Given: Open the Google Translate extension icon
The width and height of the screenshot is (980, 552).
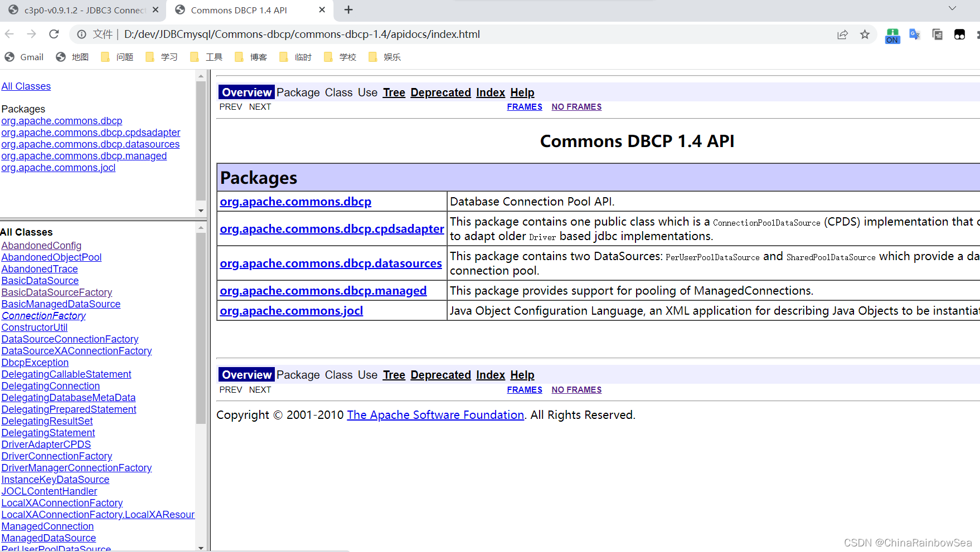Looking at the screenshot, I should pyautogui.click(x=915, y=35).
